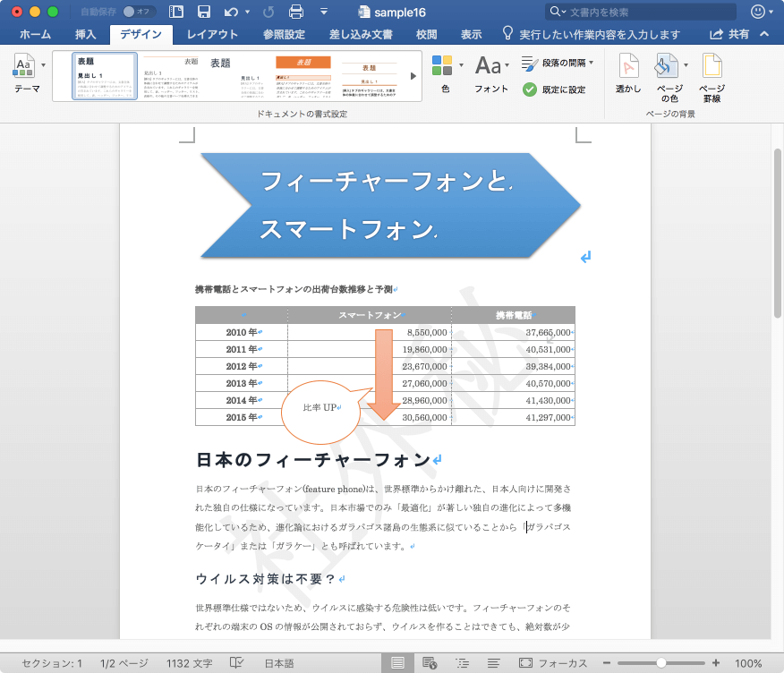
Task: Open the Watermark (透かし) icon
Action: point(628,65)
